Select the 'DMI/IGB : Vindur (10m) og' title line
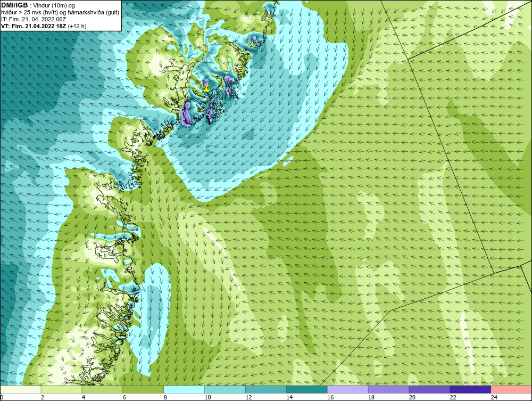Screen dimensions: 532x401 pyautogui.click(x=38, y=5)
